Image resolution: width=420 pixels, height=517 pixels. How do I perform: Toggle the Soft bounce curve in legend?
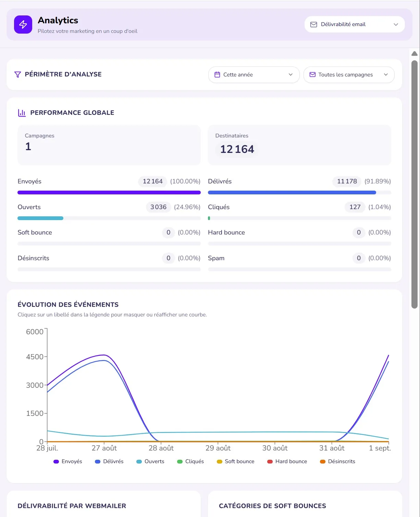[236, 461]
